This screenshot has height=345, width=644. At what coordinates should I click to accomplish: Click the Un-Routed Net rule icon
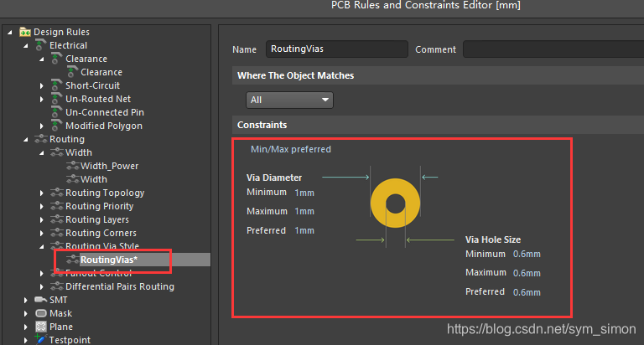(57, 99)
